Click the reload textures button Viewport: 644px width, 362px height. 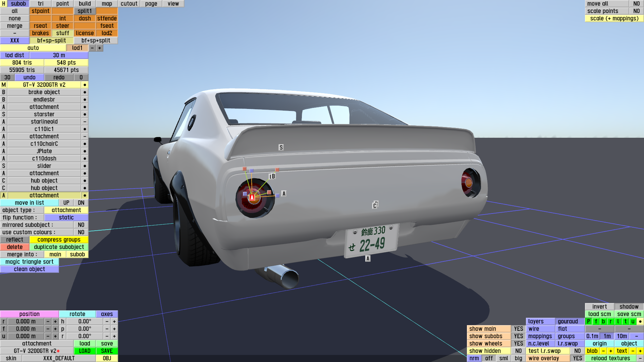(610, 358)
